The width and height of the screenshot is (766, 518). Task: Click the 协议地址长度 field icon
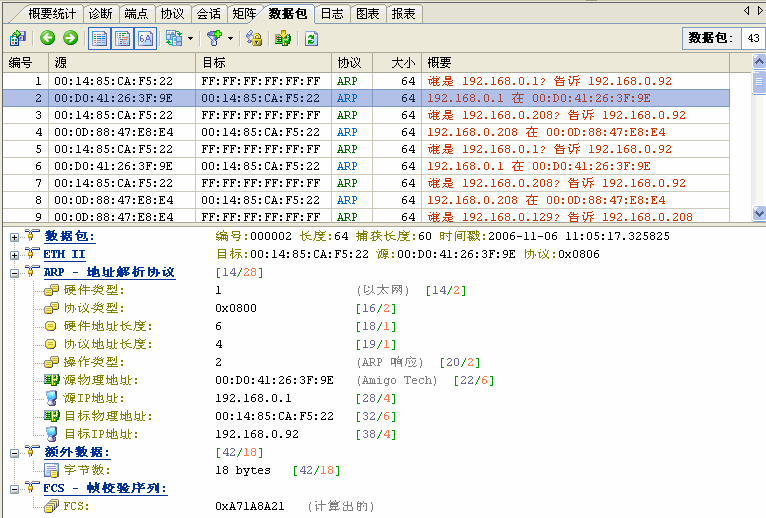(51, 344)
